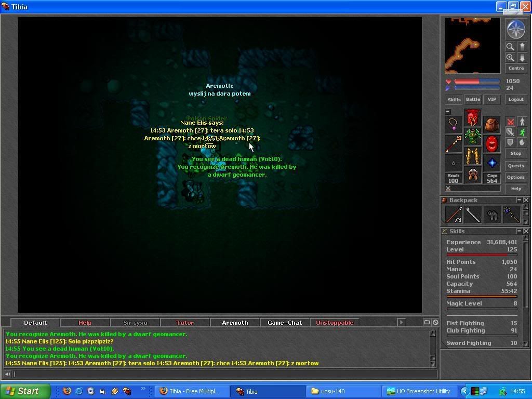The width and height of the screenshot is (532, 399).
Task: Click the compass rose on the minimap panel
Action: pyautogui.click(x=516, y=29)
